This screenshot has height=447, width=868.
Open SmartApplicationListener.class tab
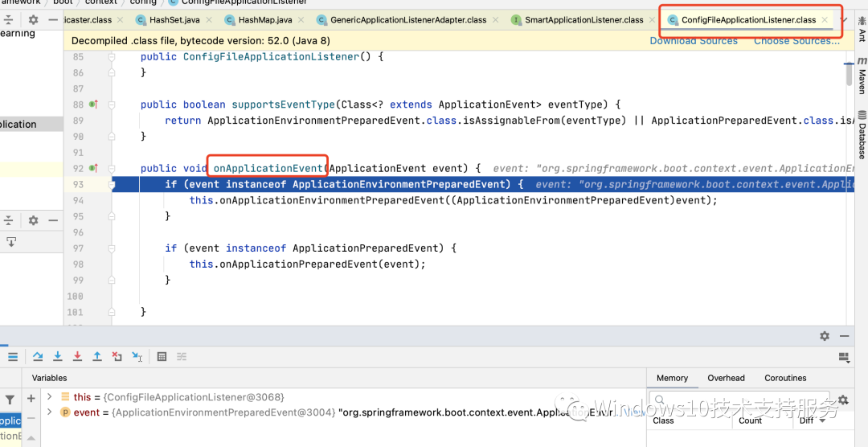[x=584, y=20]
